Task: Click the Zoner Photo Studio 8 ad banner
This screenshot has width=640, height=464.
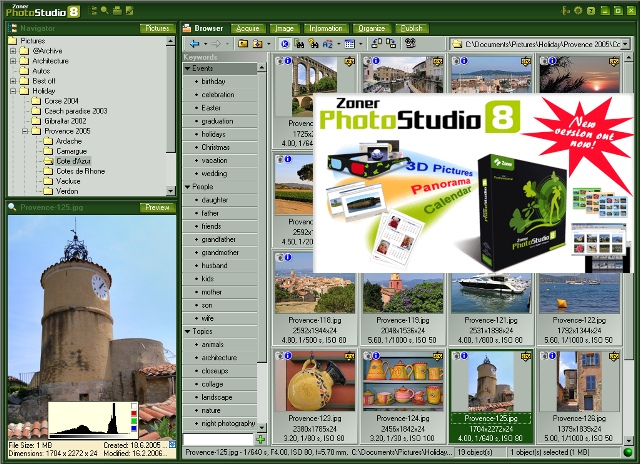Action: 473,183
